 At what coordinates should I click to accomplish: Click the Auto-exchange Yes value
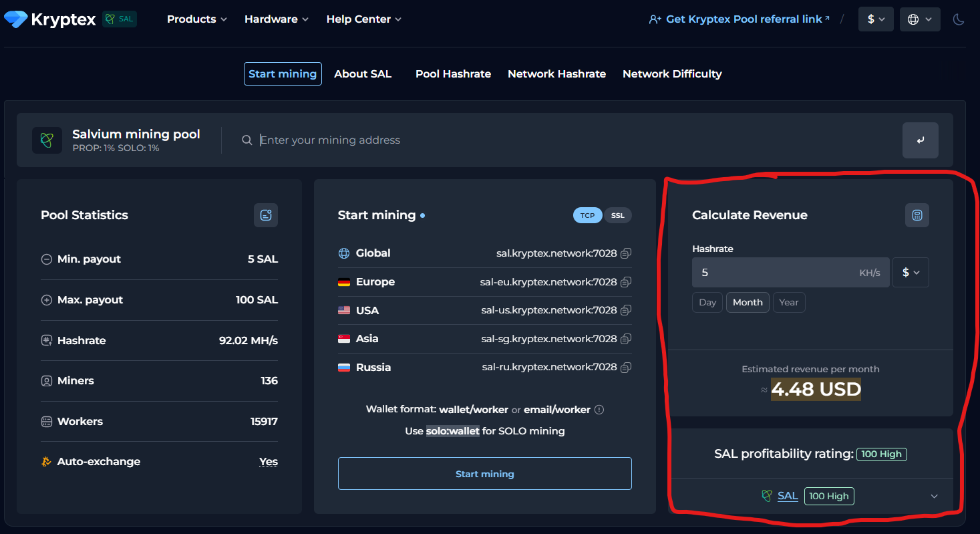(269, 462)
